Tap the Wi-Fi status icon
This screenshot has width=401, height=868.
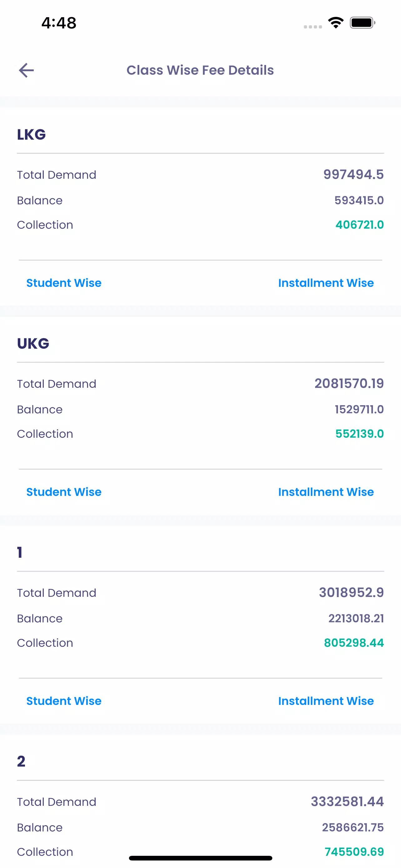(x=336, y=22)
